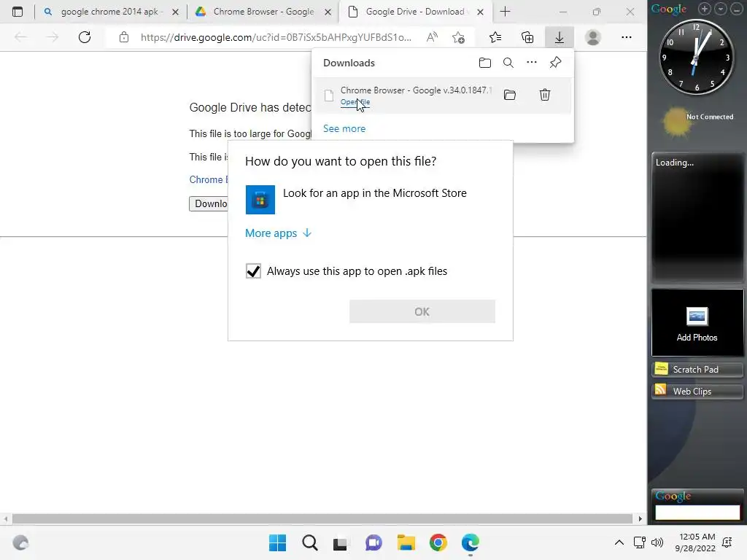Open volume control tray icon
Screen dimensions: 747x560
[657, 542]
